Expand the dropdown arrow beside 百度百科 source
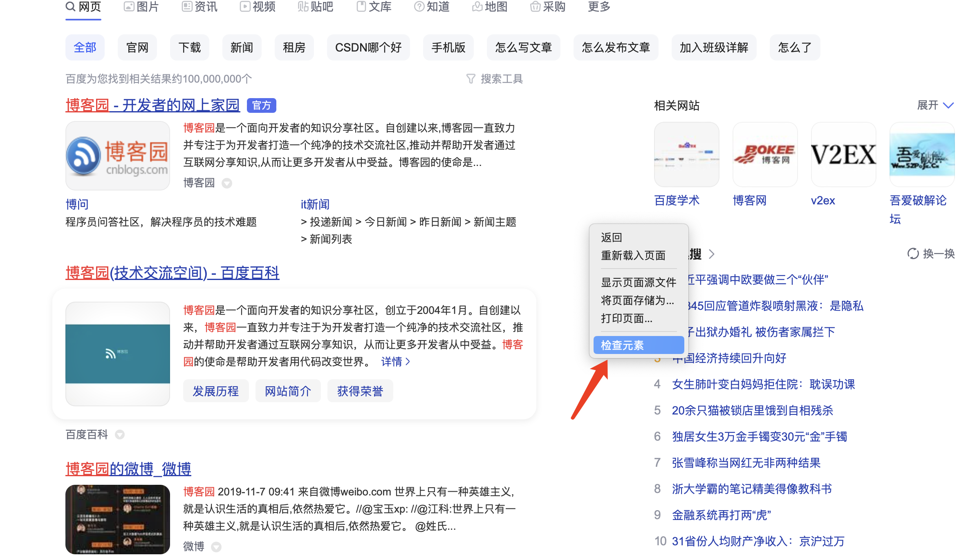 click(x=120, y=435)
